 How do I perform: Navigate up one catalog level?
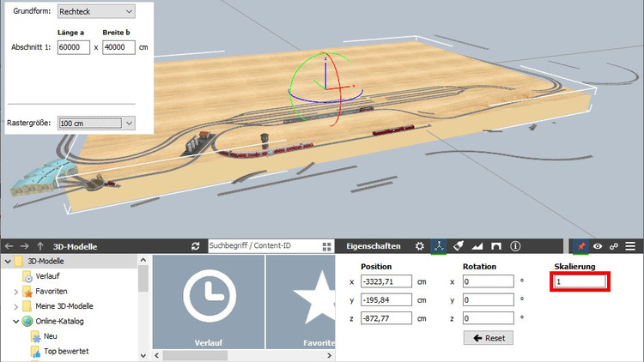pos(39,246)
